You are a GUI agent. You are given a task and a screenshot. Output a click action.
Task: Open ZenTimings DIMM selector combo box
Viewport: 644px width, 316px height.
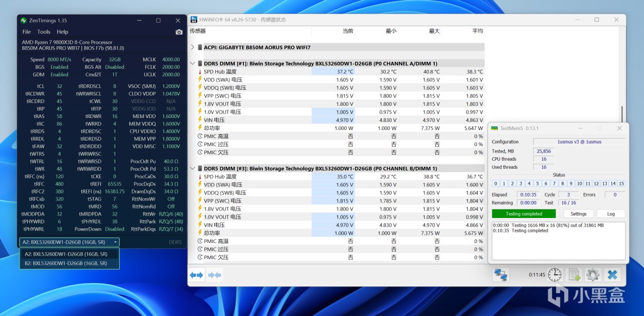[69, 242]
